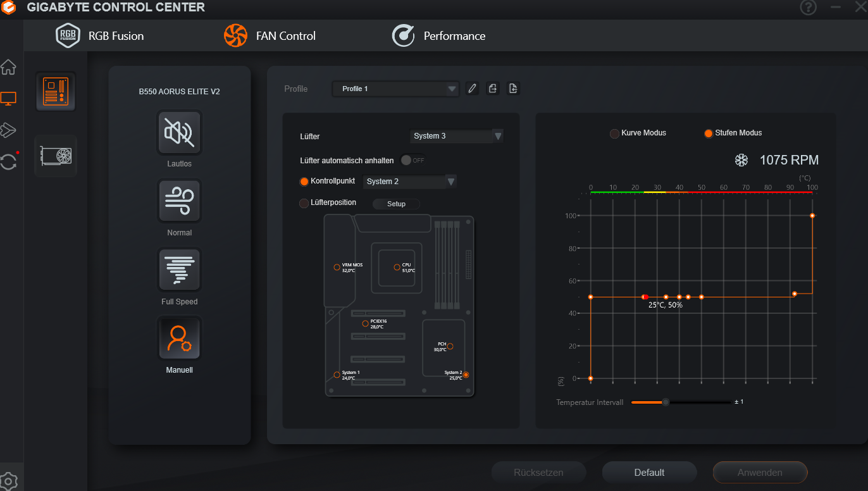The width and height of the screenshot is (868, 491).
Task: Open the FAN Control tab
Action: coord(270,35)
